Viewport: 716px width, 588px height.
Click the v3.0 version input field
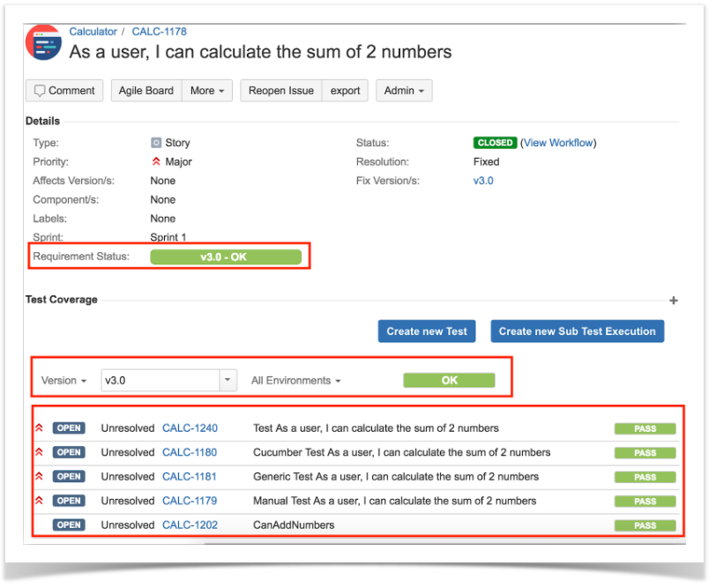click(x=160, y=380)
